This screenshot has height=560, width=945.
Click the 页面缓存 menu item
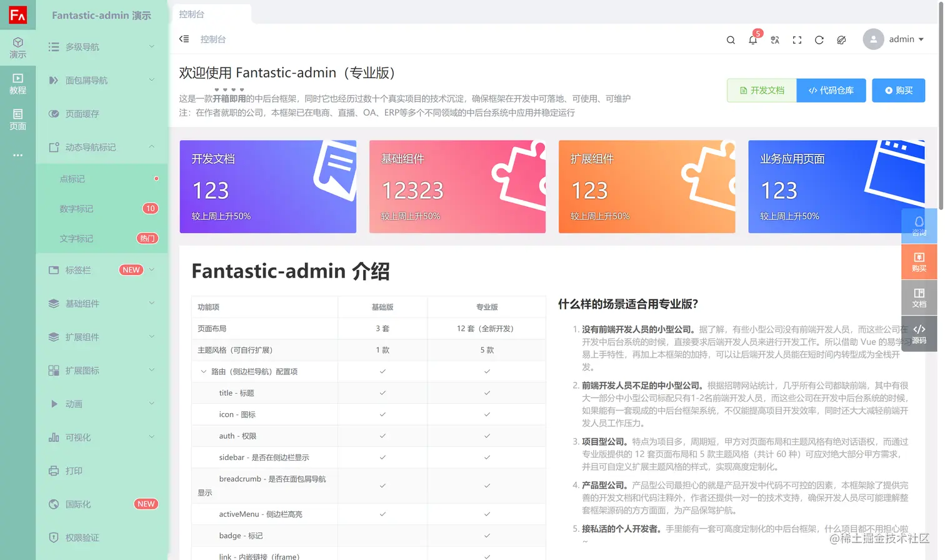(102, 114)
